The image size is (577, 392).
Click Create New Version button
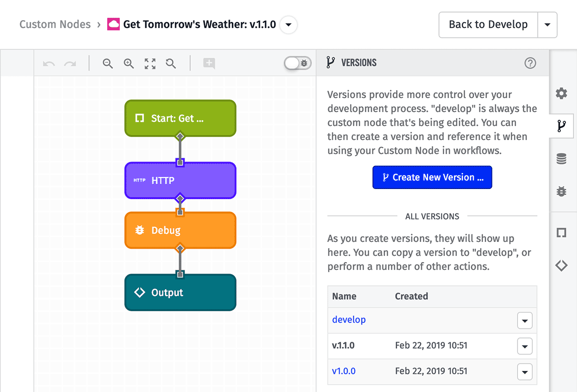(x=432, y=177)
